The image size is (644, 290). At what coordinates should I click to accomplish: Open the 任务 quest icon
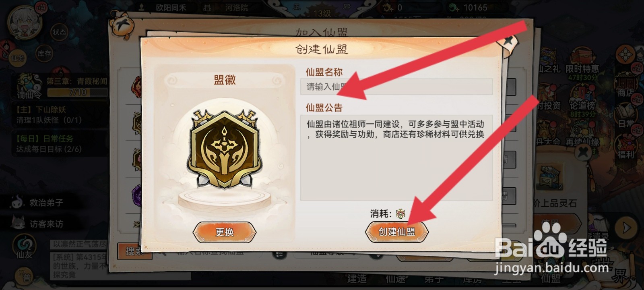coord(17,58)
